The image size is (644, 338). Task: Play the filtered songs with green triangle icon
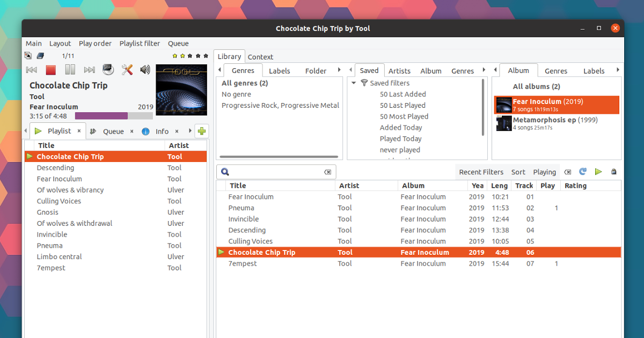598,172
